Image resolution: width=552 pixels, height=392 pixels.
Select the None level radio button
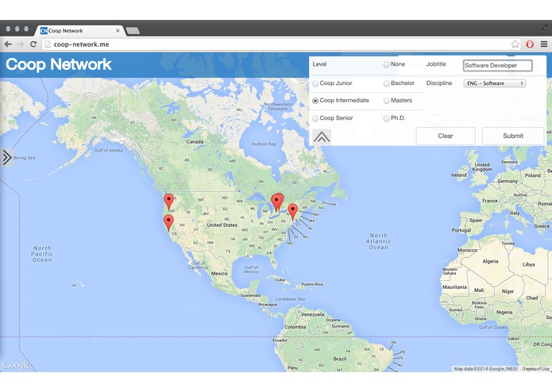pyautogui.click(x=386, y=65)
